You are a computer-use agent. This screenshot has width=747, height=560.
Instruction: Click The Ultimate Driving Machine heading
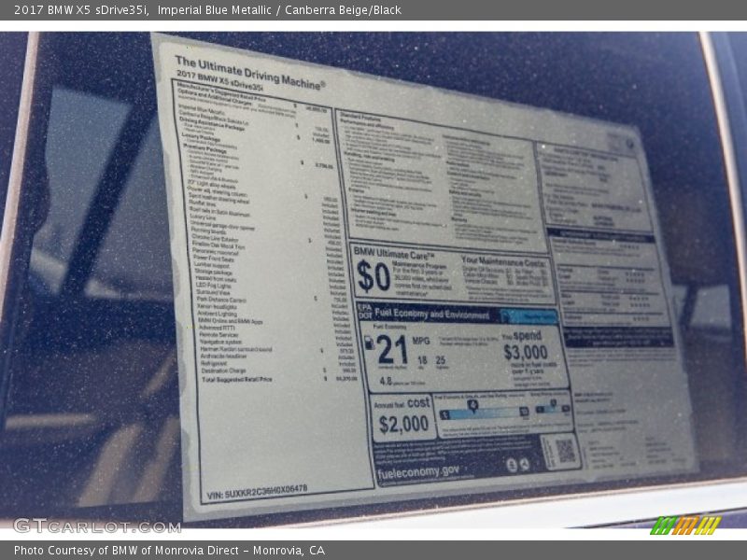click(x=249, y=72)
